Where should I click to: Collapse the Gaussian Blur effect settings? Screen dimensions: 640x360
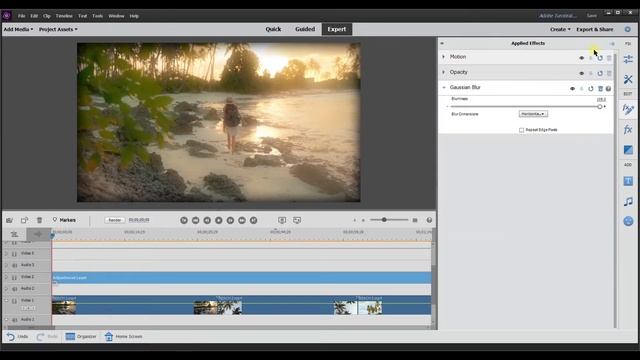(x=444, y=87)
